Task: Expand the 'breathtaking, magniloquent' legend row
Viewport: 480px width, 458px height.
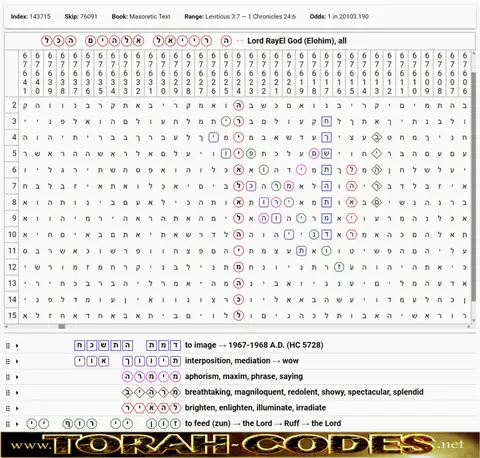Action: 17,393
